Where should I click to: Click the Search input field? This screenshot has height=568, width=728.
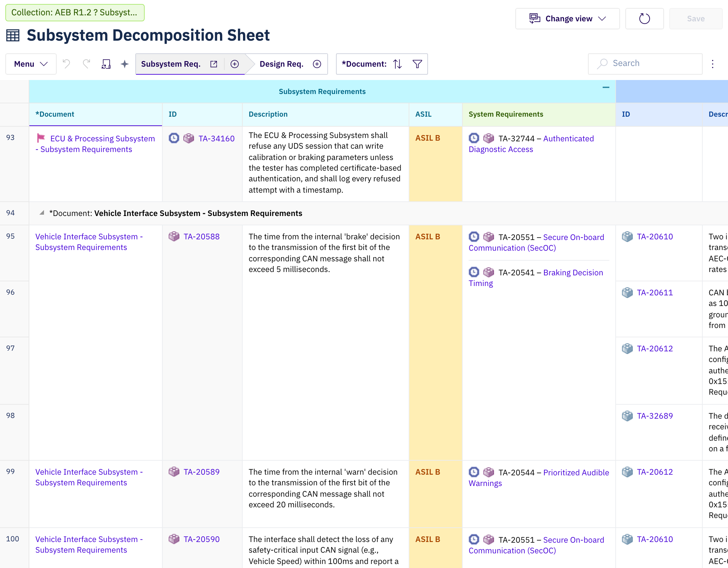click(645, 64)
